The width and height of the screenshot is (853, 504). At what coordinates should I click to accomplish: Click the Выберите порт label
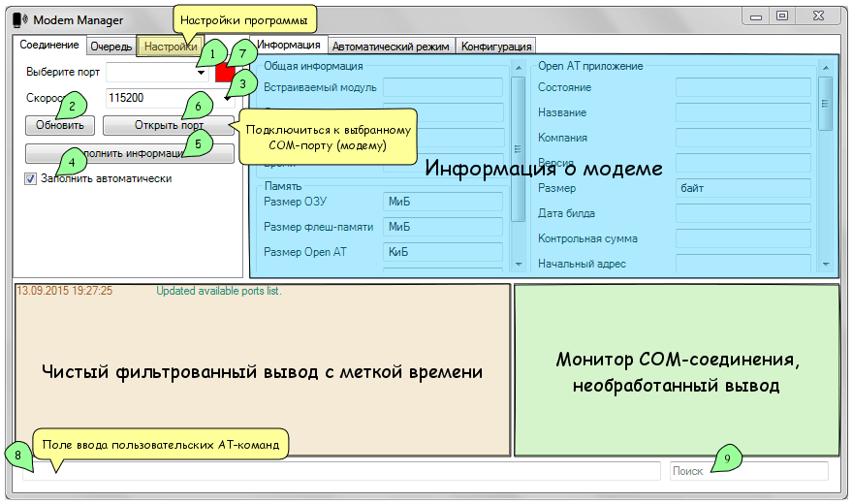tap(63, 72)
